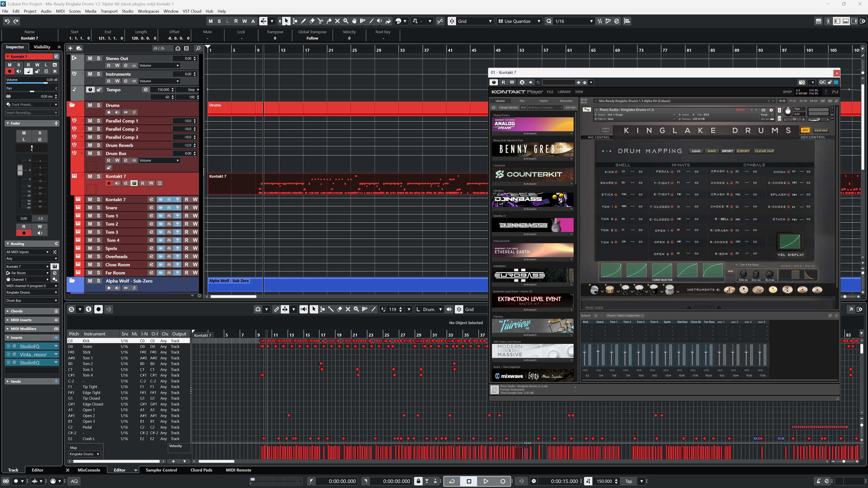This screenshot has height=488, width=868.
Task: Open the Studio menu
Action: pos(127,11)
